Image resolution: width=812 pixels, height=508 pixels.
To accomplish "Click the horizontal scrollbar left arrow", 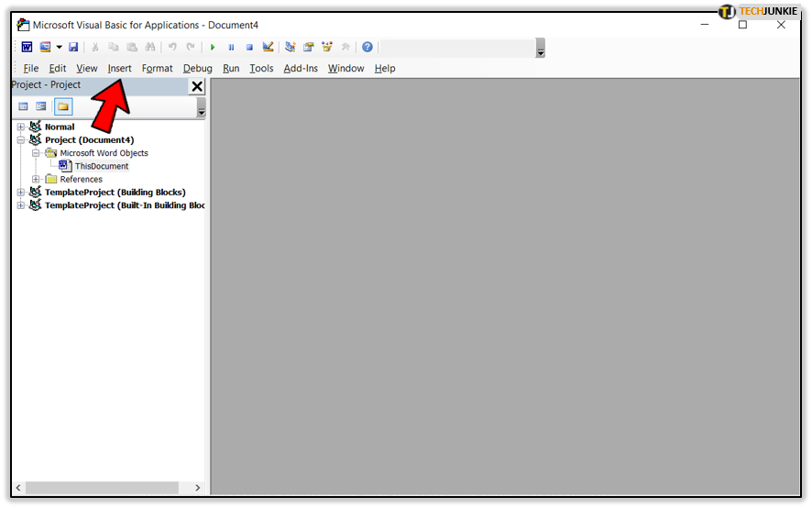I will (18, 488).
